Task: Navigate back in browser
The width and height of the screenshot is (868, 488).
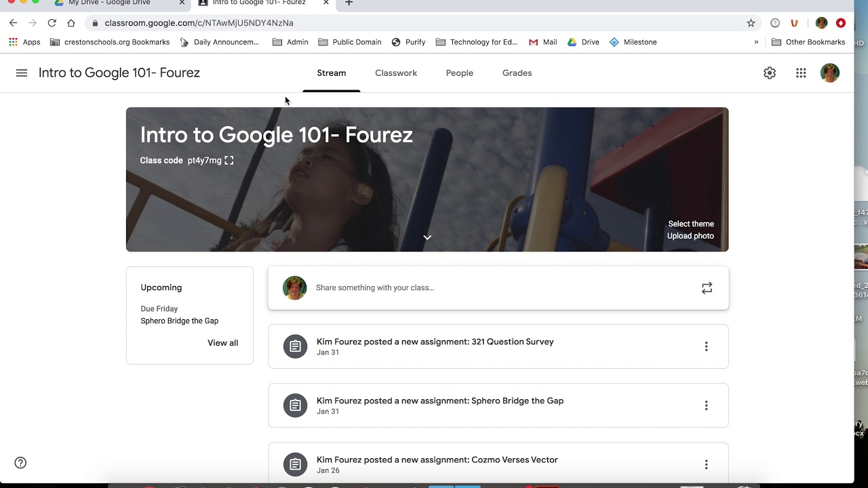Action: [13, 23]
